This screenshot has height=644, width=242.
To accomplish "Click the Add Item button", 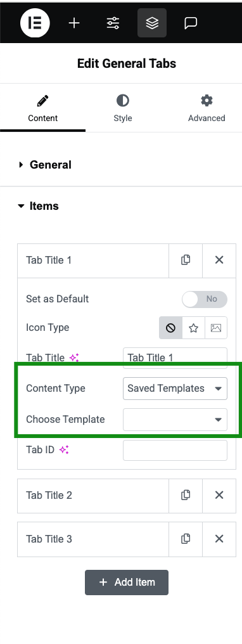I will (x=127, y=583).
